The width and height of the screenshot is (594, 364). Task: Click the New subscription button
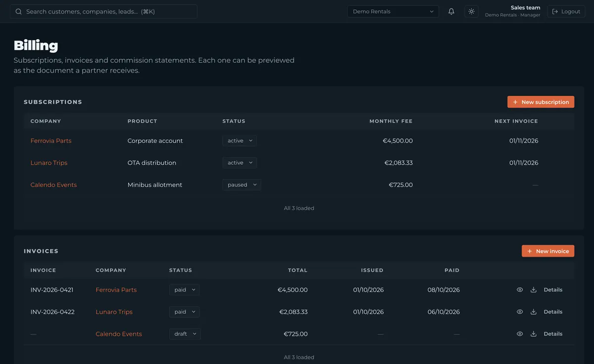pyautogui.click(x=541, y=102)
